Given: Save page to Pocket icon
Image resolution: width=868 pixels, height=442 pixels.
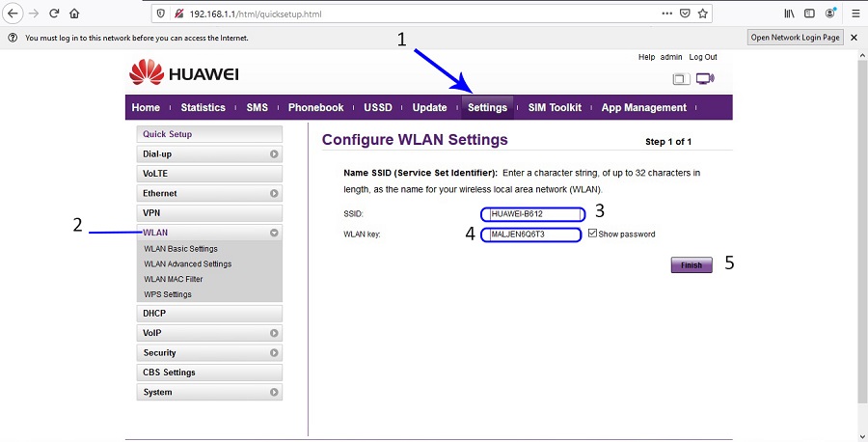Looking at the screenshot, I should coord(685,14).
